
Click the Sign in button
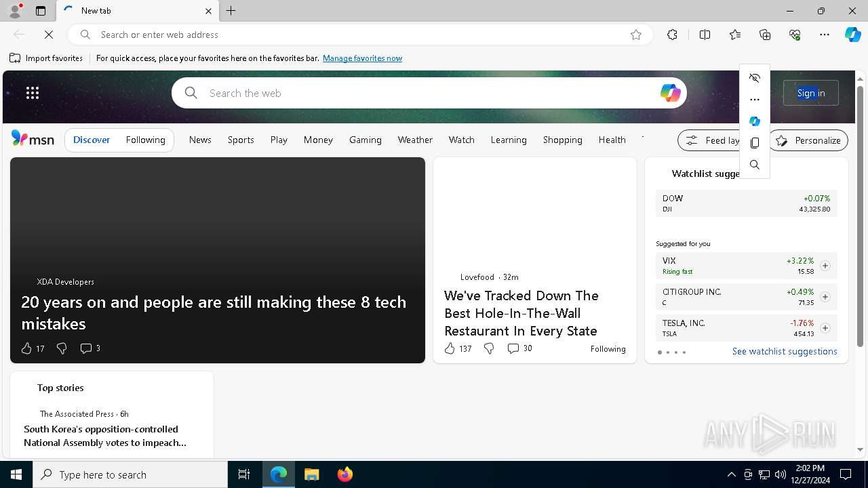tap(811, 93)
